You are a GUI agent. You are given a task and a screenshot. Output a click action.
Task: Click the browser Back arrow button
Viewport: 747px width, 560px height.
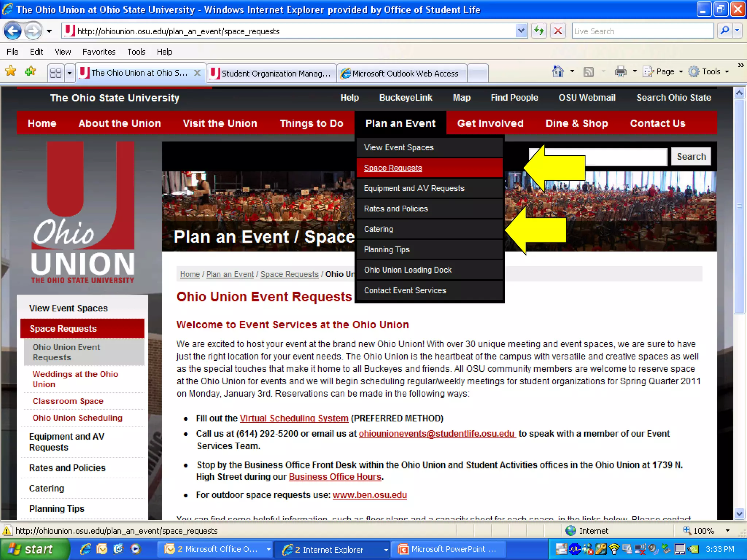click(13, 31)
